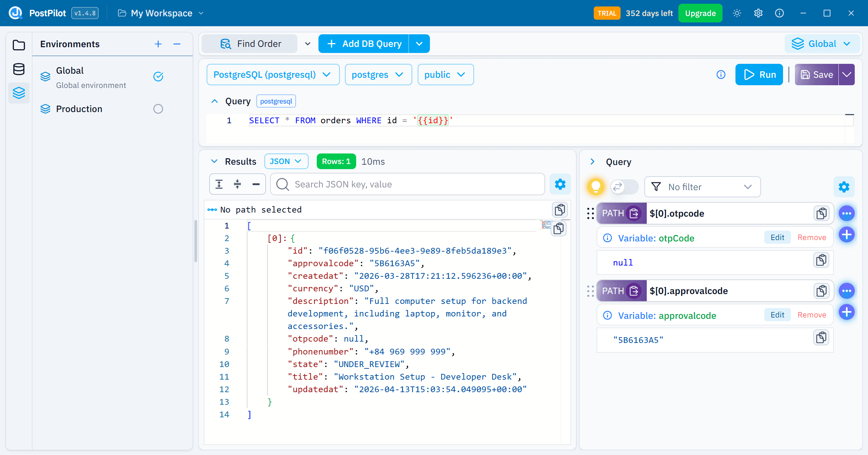Open results viewer settings gear
Screen dimensions: 868x455
tap(560, 184)
